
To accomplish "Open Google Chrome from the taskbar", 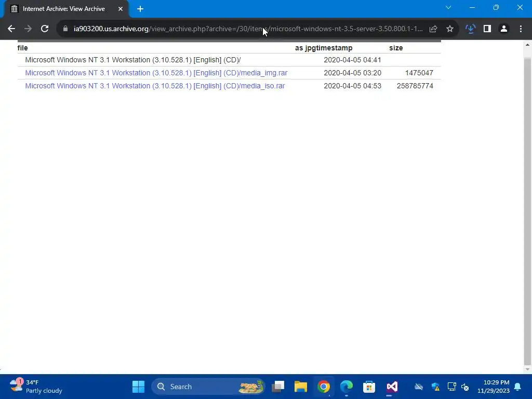I will pos(324,387).
